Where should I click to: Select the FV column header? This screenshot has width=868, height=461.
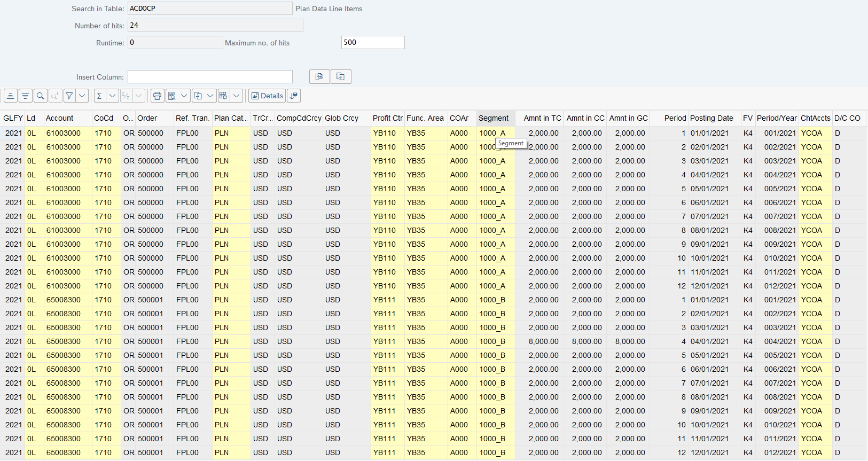click(748, 118)
